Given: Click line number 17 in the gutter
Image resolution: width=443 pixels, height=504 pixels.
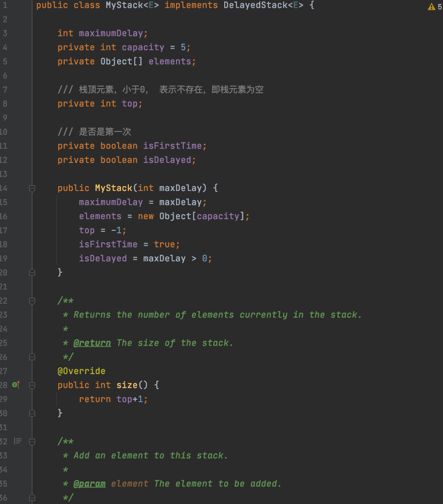Looking at the screenshot, I should pos(5,230).
